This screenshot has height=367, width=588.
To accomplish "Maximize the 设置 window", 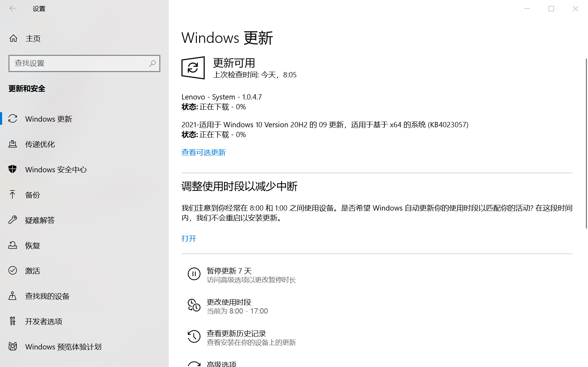I will pos(551,8).
